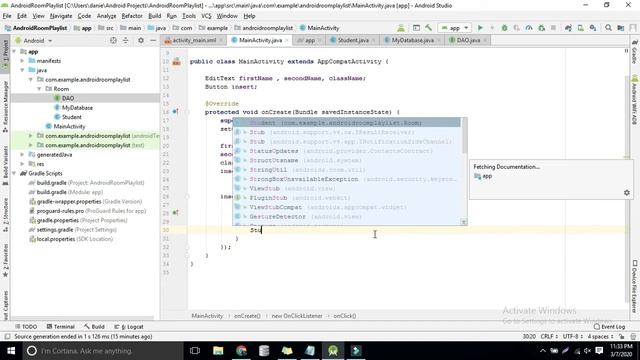The width and height of the screenshot is (640, 360).
Task: Build project with the hammer icon
Action: [x=428, y=28]
